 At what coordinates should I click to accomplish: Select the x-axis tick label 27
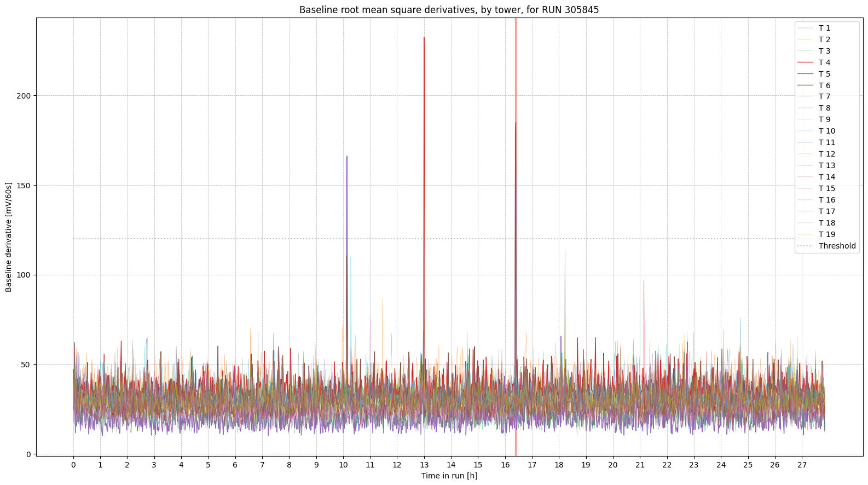[x=801, y=465]
